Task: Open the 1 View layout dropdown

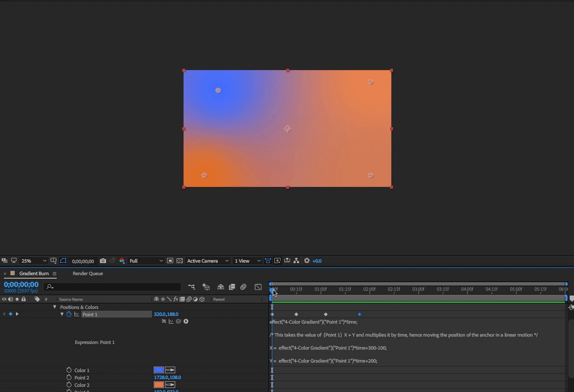Action: (x=247, y=261)
